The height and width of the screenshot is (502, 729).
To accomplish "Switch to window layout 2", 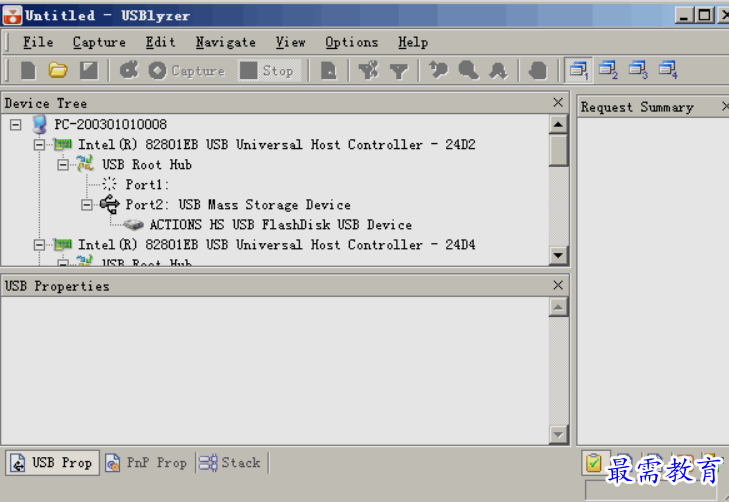I will [x=609, y=70].
